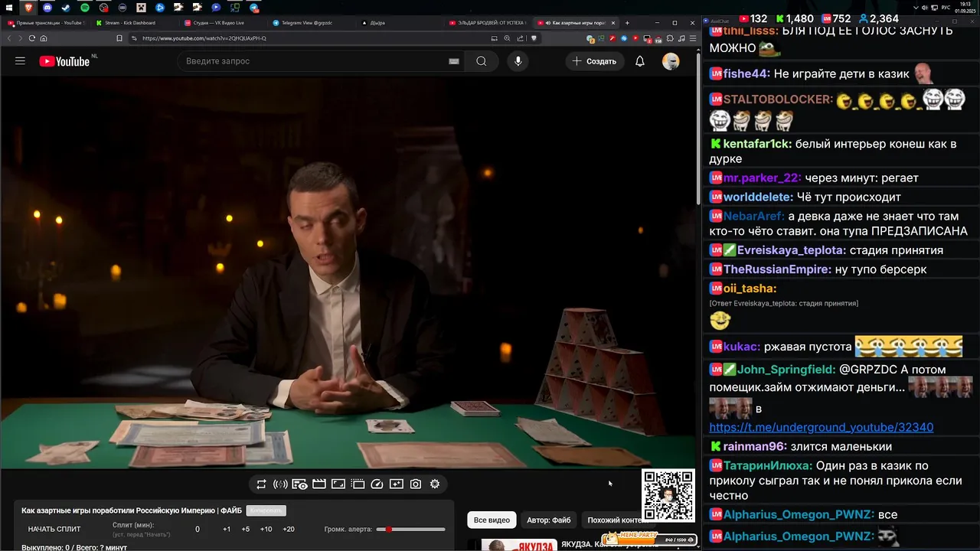980x551 pixels.
Task: Add +5 minutes to split
Action: (x=246, y=529)
